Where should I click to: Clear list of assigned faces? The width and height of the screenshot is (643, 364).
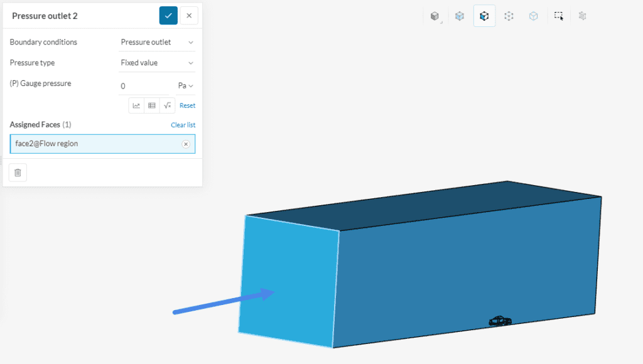coord(183,125)
